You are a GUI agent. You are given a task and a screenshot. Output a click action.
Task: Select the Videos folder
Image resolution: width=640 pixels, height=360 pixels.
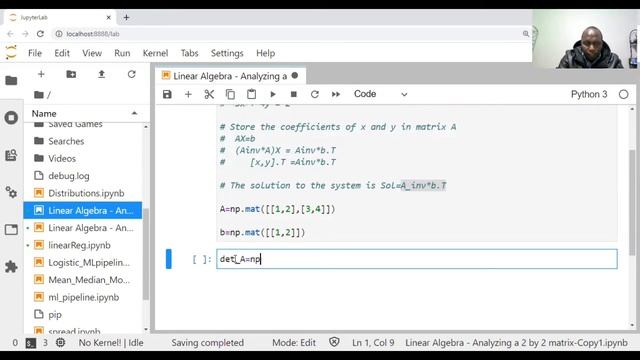click(83, 158)
